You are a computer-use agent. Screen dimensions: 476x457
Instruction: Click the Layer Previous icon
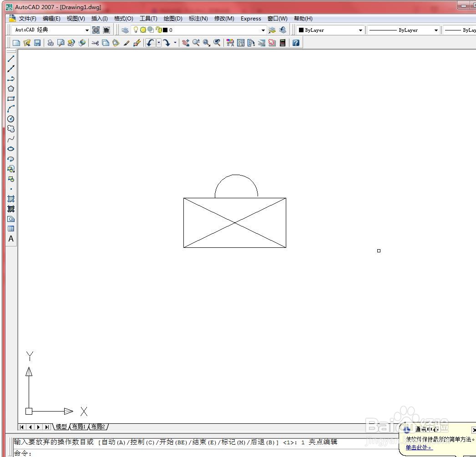point(283,30)
